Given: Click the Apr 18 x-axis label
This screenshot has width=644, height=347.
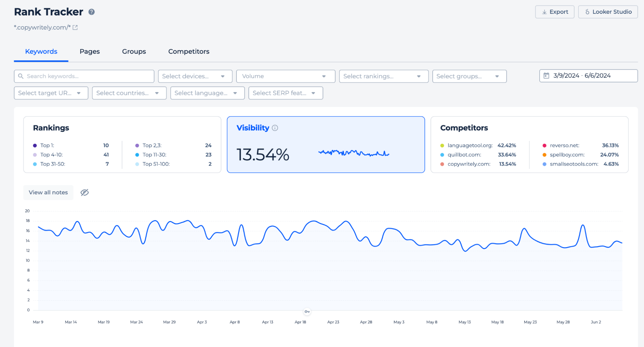Looking at the screenshot, I should [300, 322].
